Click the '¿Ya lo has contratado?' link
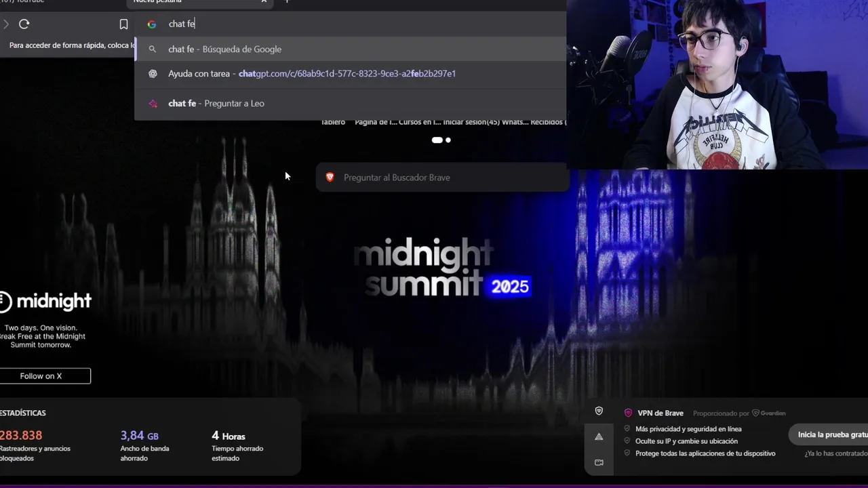The width and height of the screenshot is (868, 488). pos(836,453)
